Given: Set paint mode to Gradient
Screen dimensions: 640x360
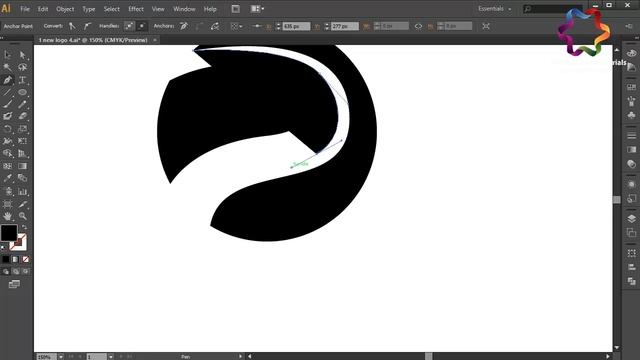Looking at the screenshot, I should click(x=16, y=259).
